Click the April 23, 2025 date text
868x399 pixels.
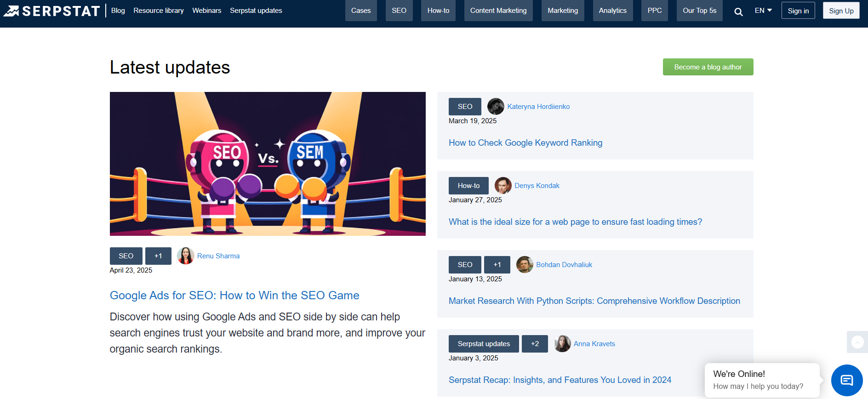coord(131,270)
